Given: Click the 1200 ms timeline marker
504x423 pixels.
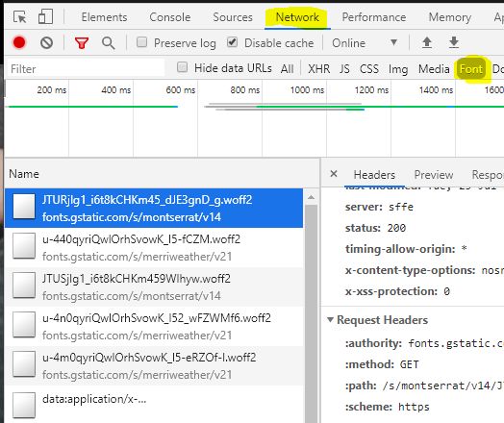Looking at the screenshot, I should [x=371, y=90].
